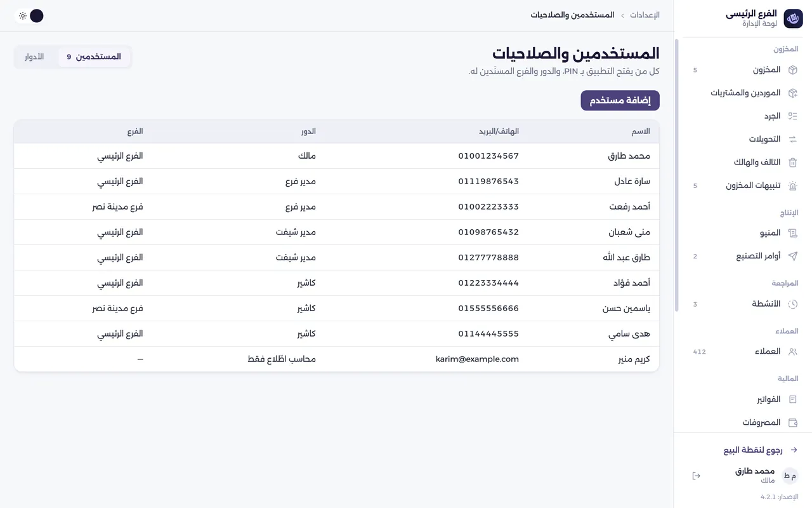
Task: Click the back arrow for نقطة البيع
Action: tap(793, 450)
